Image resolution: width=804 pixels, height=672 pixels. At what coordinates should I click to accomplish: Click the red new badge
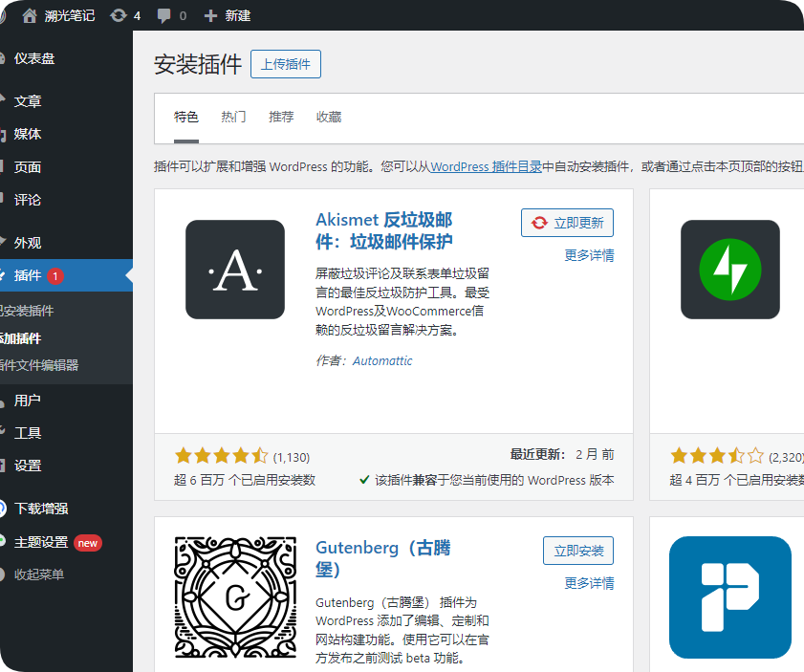coord(88,543)
